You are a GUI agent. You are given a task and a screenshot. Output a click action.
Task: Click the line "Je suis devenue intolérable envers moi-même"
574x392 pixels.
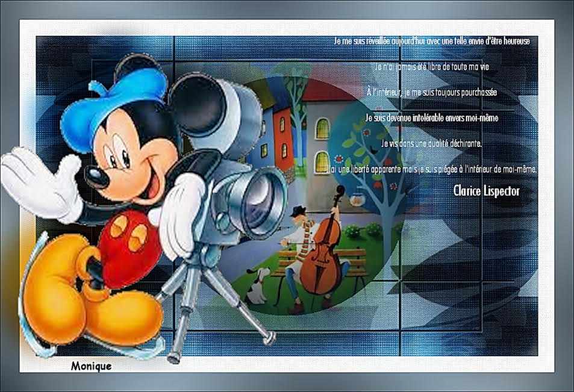432,118
